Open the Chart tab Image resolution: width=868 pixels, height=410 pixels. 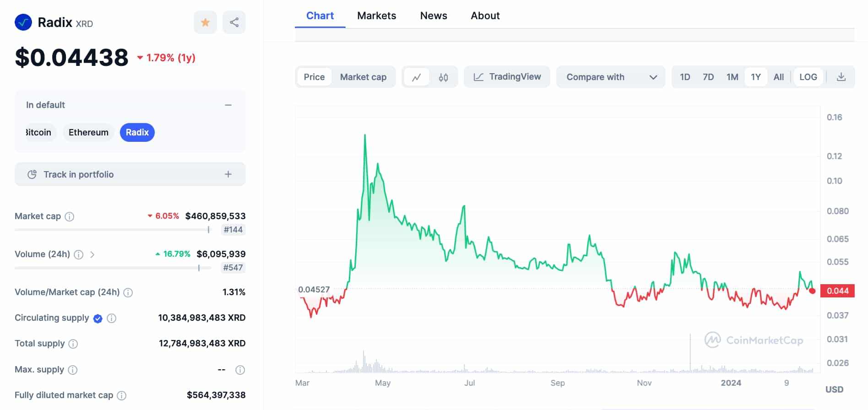pyautogui.click(x=320, y=16)
